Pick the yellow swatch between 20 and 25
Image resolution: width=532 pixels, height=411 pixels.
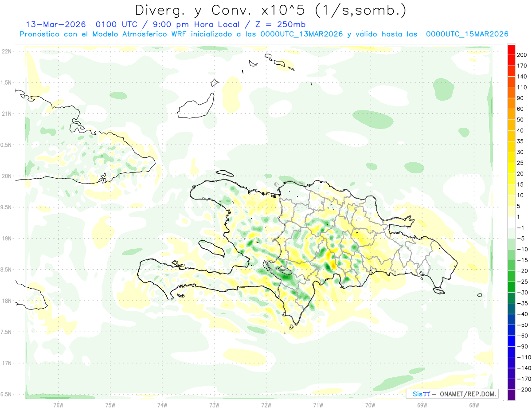coord(511,168)
